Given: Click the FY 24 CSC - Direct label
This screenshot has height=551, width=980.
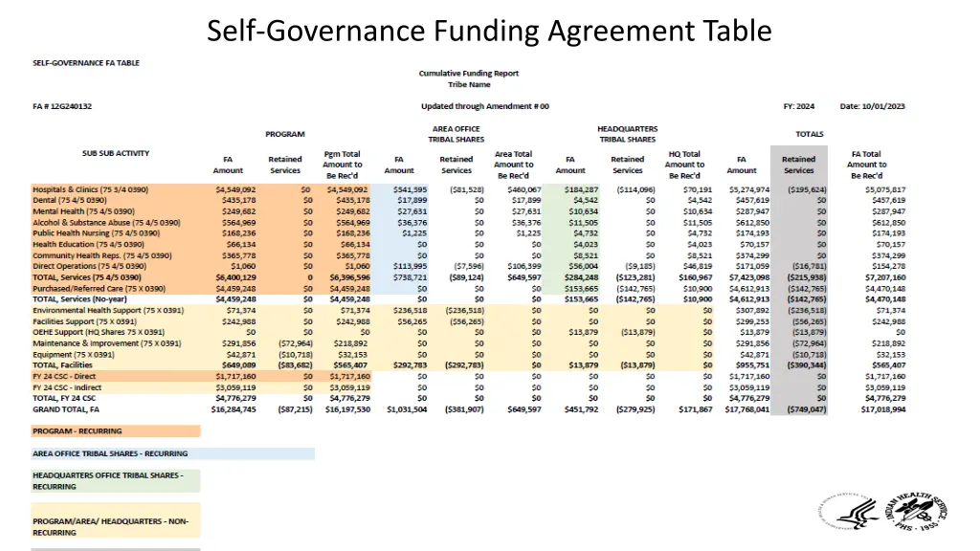Looking at the screenshot, I should (x=64, y=377).
